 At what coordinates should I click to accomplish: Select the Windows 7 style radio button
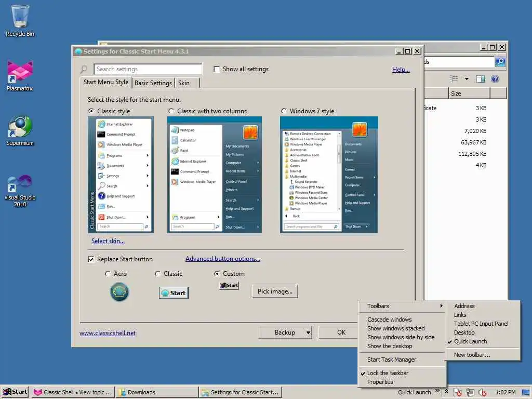(x=284, y=111)
